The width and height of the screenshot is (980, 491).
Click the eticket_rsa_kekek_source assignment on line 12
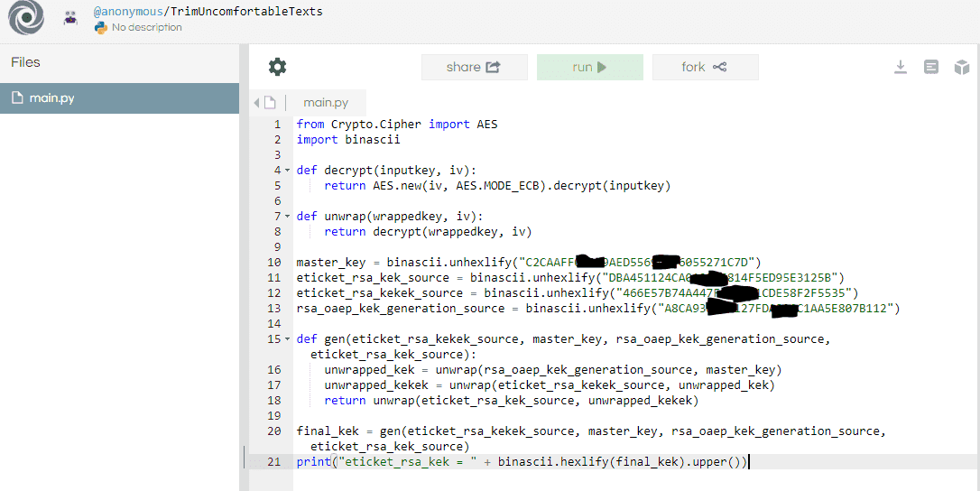click(578, 292)
